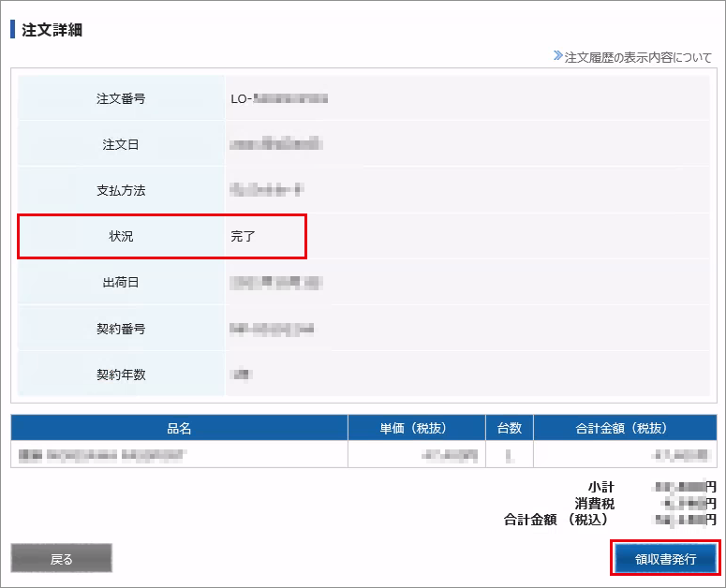The height and width of the screenshot is (588, 726).
Task: Click the 領収書発行 button
Action: (x=665, y=559)
